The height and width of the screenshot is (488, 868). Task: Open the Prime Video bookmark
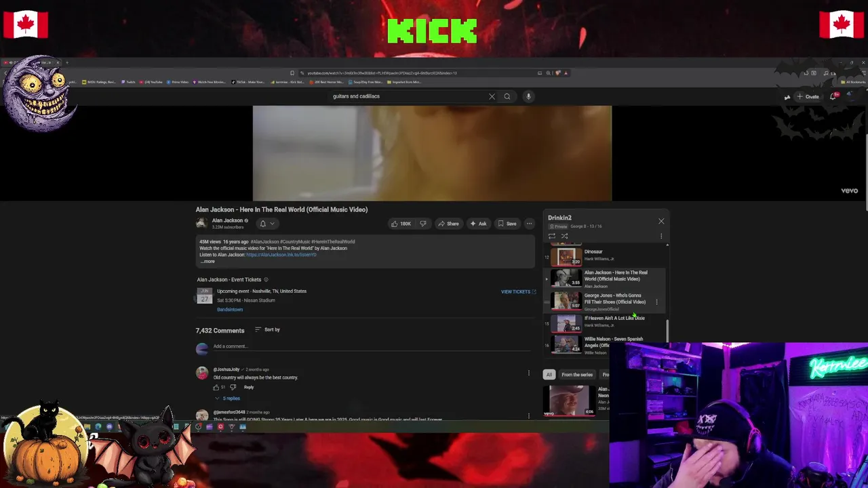click(177, 82)
